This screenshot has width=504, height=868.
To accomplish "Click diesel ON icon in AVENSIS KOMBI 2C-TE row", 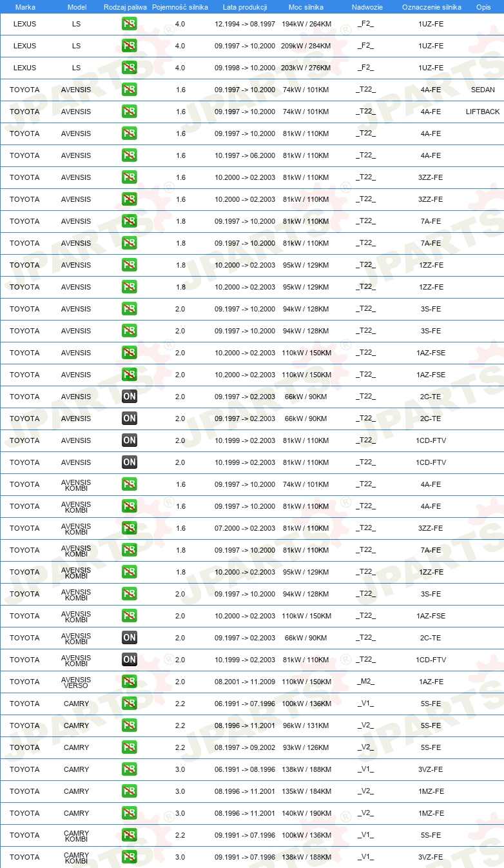I will point(129,638).
